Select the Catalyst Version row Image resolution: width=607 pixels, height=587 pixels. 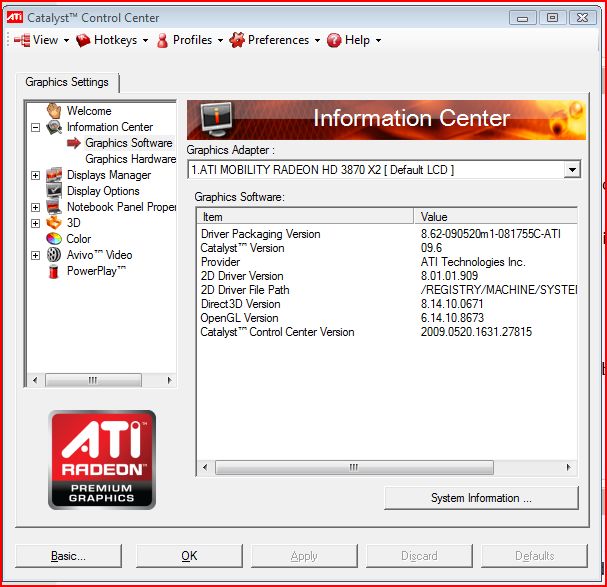(387, 248)
